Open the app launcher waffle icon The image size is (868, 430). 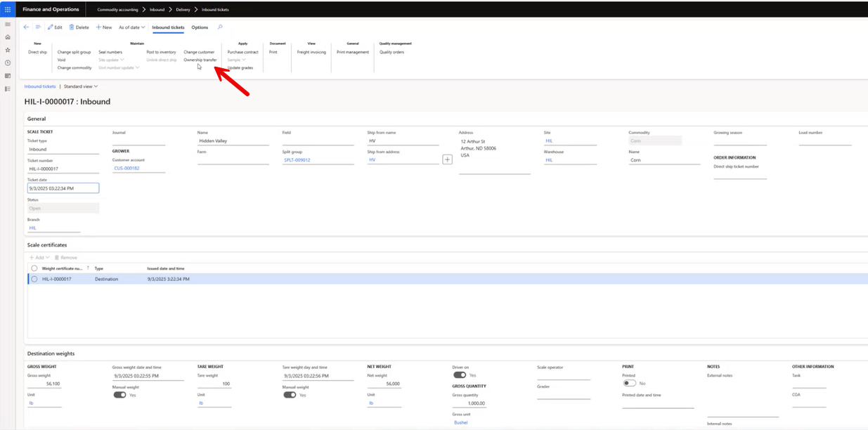[8, 9]
